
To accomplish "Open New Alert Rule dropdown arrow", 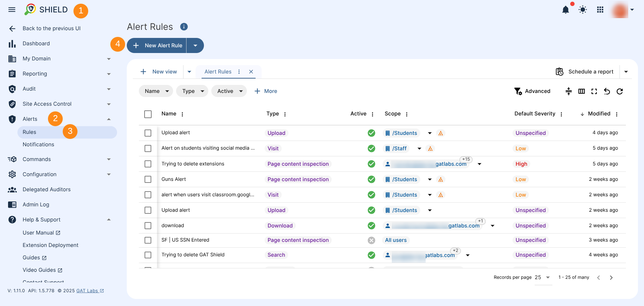I will 195,45.
